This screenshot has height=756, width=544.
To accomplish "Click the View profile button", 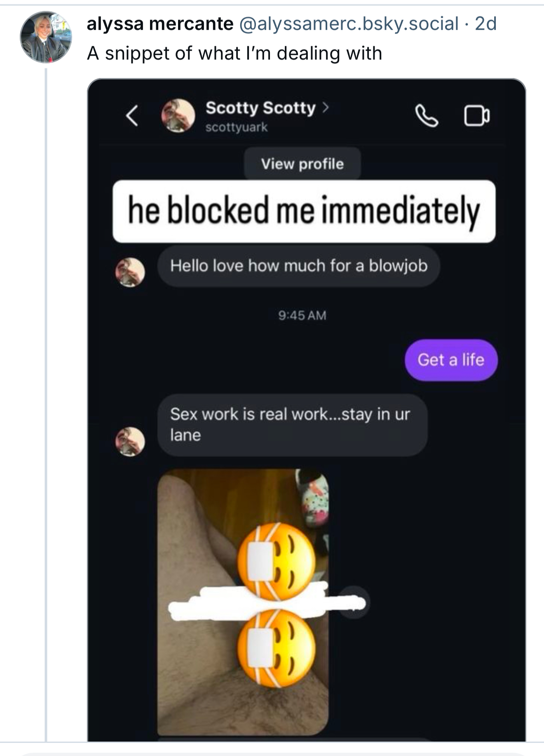I will (x=302, y=164).
